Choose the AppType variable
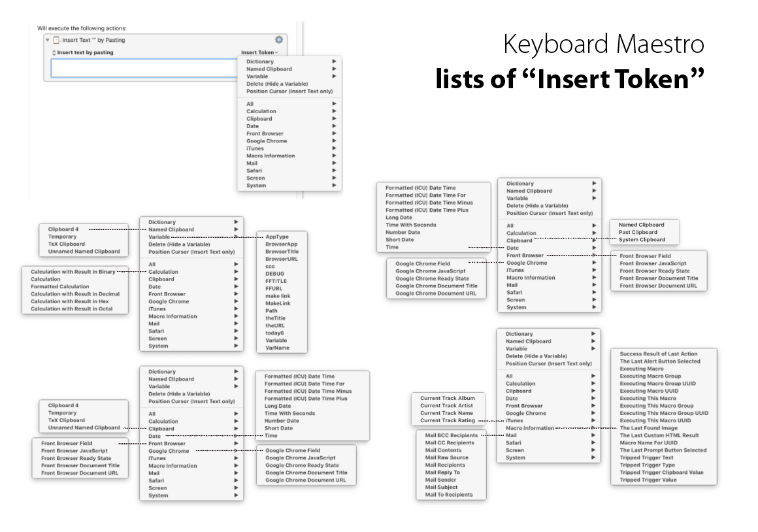758x532 pixels. 277,237
